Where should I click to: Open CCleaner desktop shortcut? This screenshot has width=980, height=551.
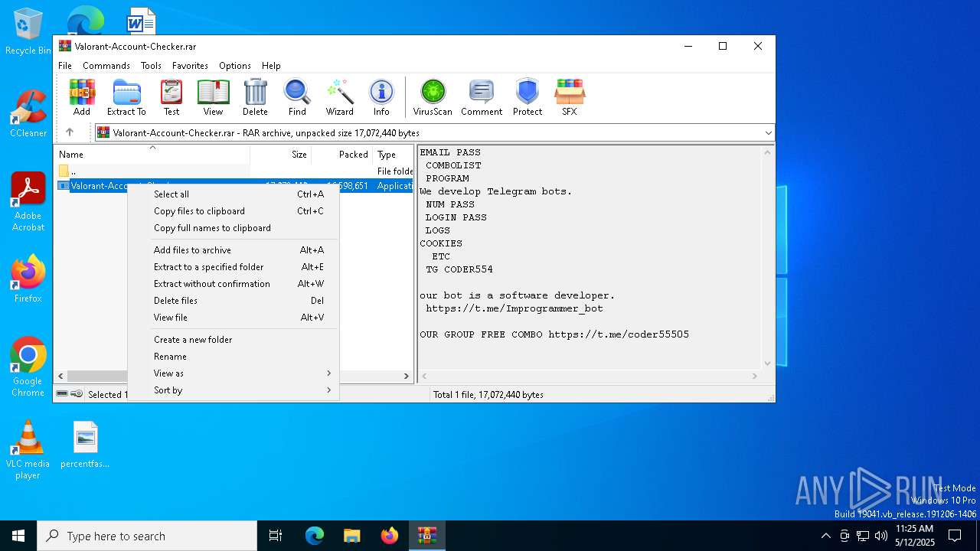coord(28,114)
